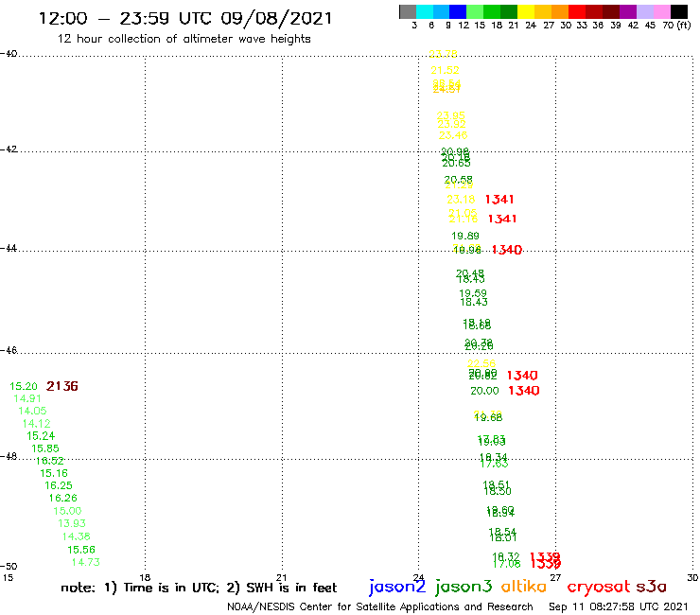The width and height of the screenshot is (700, 615).
Task: Select the dark blue swatch in the color scale
Action: 458,11
